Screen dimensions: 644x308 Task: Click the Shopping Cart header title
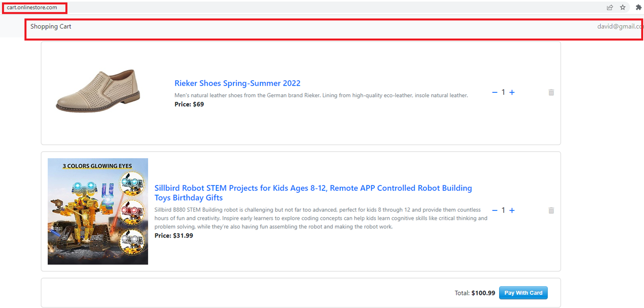51,27
